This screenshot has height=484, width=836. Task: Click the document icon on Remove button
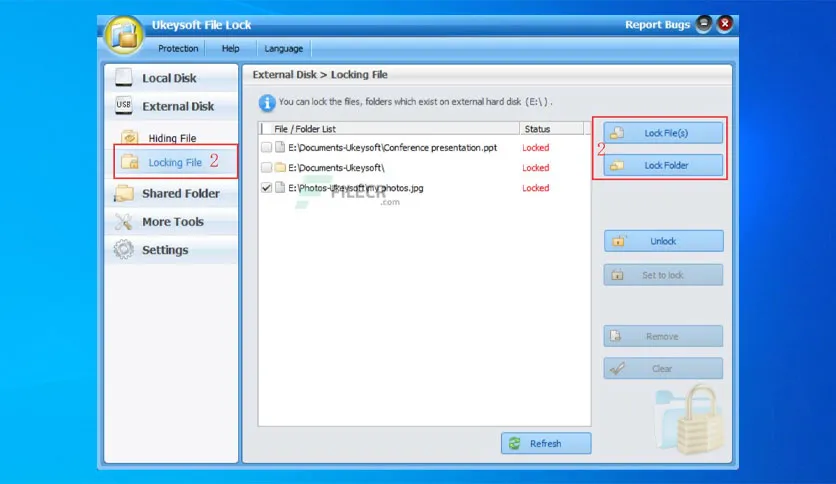(x=616, y=336)
